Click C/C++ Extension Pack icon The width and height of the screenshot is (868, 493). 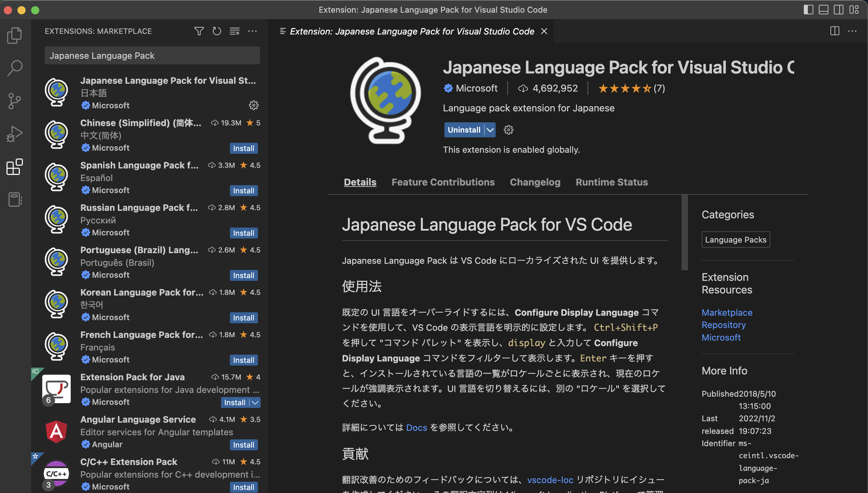(x=56, y=474)
